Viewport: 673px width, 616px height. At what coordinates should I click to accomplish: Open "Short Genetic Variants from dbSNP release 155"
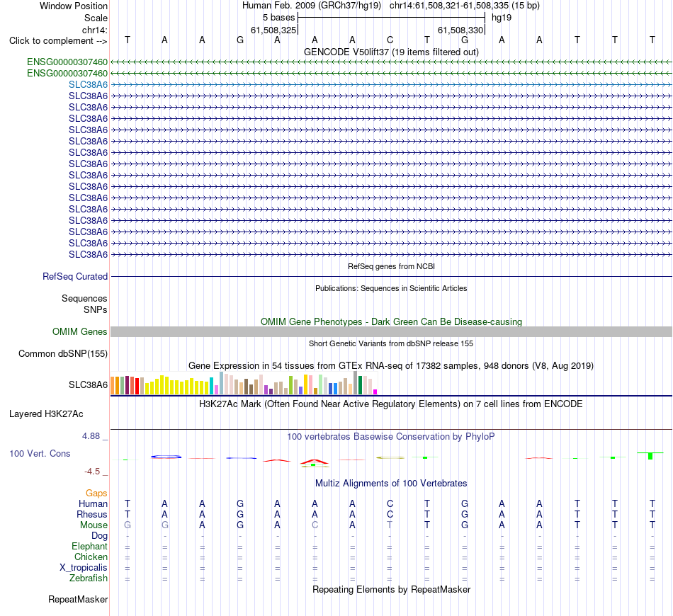(x=391, y=343)
